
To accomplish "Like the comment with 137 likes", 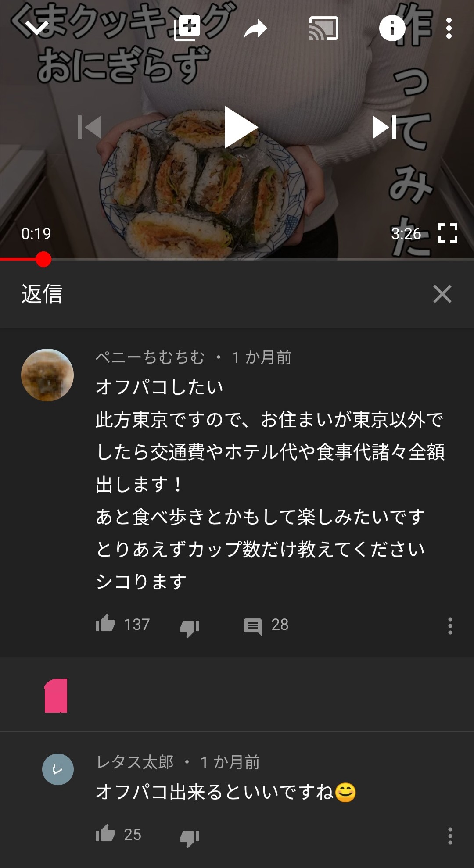I will (x=105, y=623).
